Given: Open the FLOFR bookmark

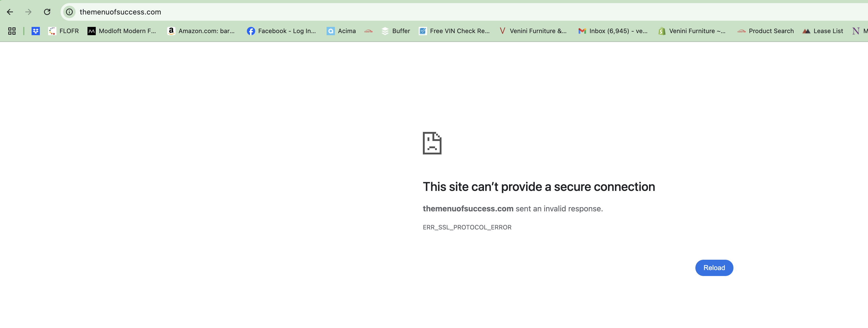Looking at the screenshot, I should pyautogui.click(x=64, y=31).
